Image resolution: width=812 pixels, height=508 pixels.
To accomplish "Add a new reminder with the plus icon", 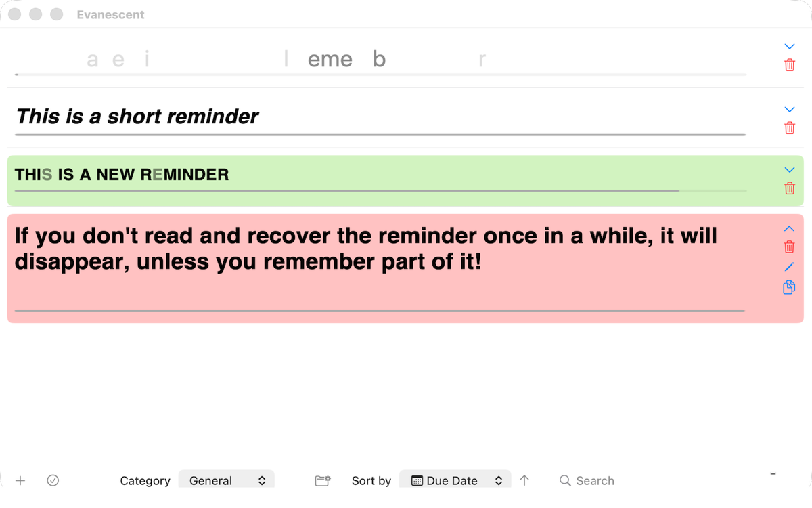I will coord(20,480).
